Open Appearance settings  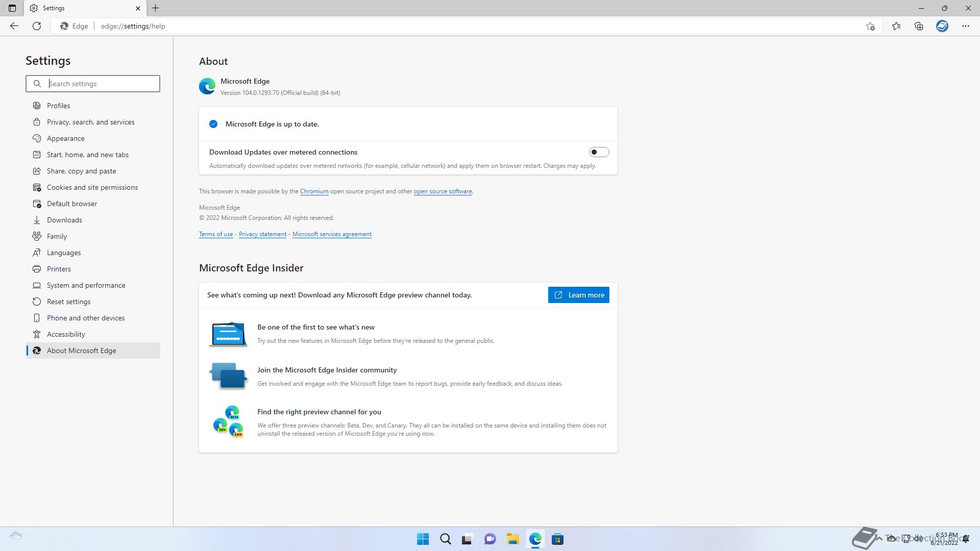93,138
